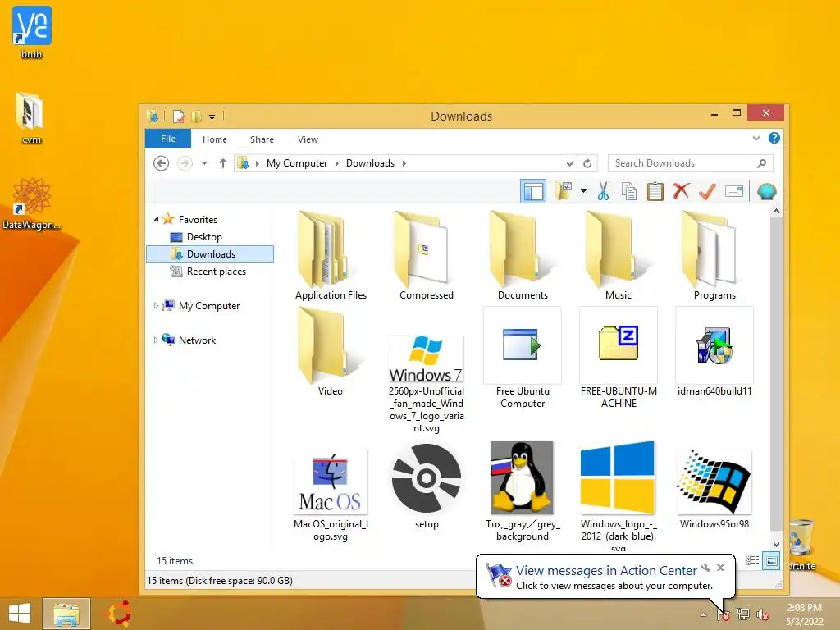Image resolution: width=840 pixels, height=630 pixels.
Task: Show hidden tray icons arrow
Action: pos(703,614)
